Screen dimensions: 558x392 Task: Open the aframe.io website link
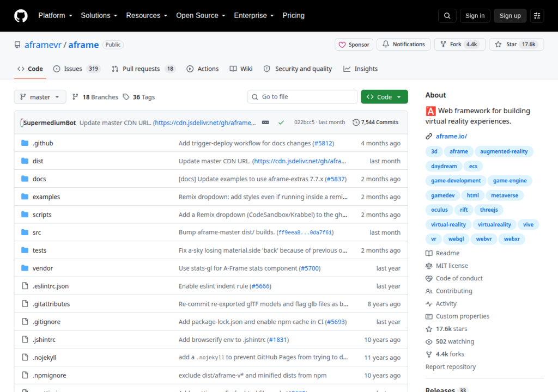click(451, 136)
